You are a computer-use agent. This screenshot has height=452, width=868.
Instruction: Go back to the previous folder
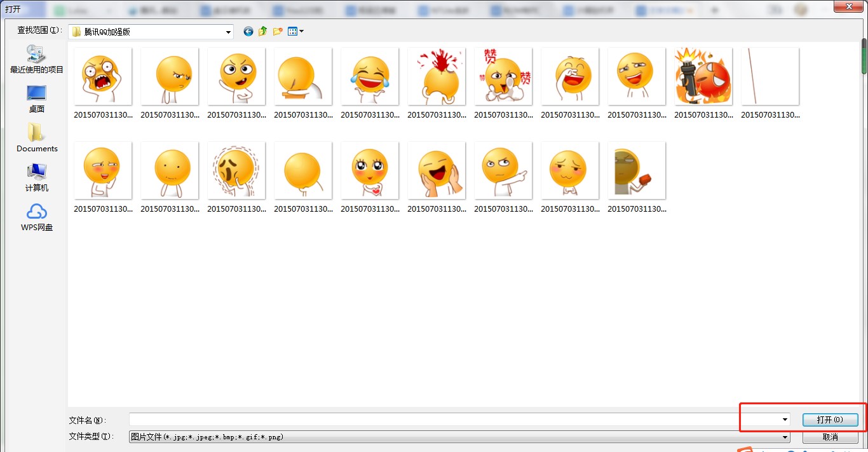coord(248,31)
